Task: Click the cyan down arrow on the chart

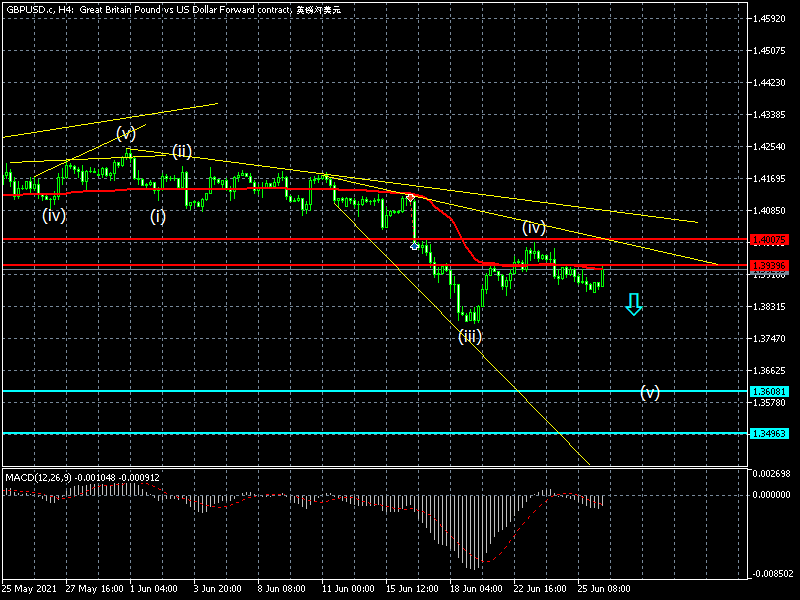Action: (633, 304)
